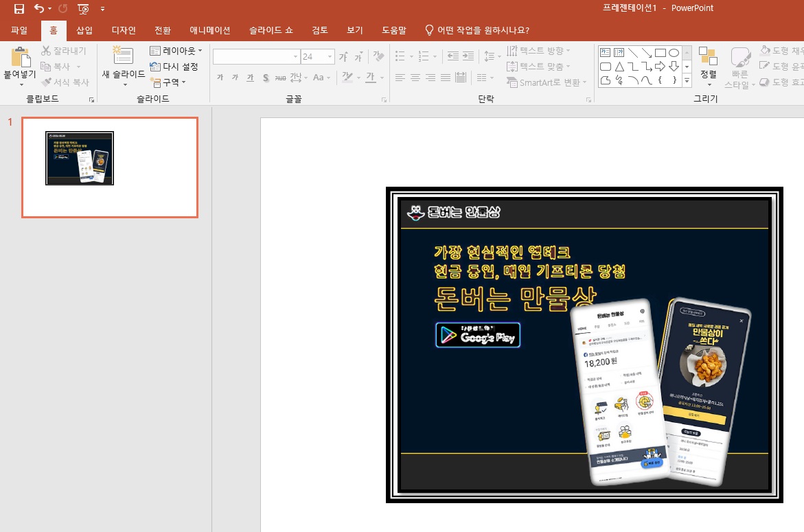Toggle center text alignment
Viewport: 804px width, 532px height.
[x=415, y=78]
